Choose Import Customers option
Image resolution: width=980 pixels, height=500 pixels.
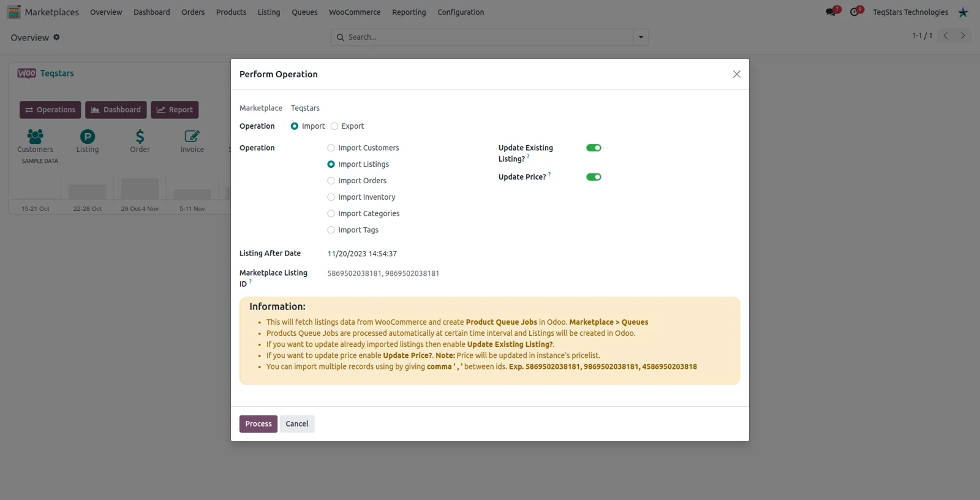point(331,148)
